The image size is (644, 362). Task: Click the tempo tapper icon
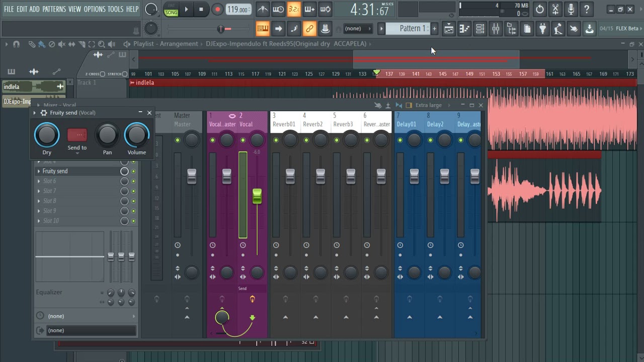[558, 29]
